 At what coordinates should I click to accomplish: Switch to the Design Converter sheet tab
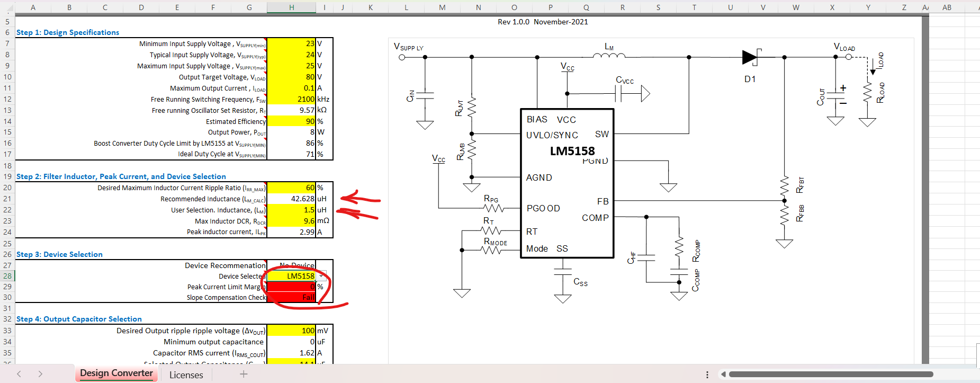[116, 373]
